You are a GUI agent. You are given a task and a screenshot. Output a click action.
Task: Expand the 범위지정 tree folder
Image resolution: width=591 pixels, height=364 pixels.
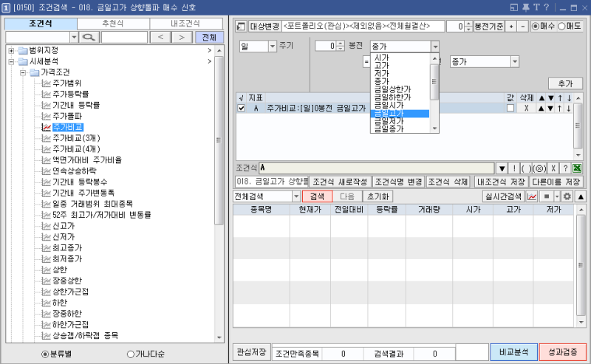point(11,50)
